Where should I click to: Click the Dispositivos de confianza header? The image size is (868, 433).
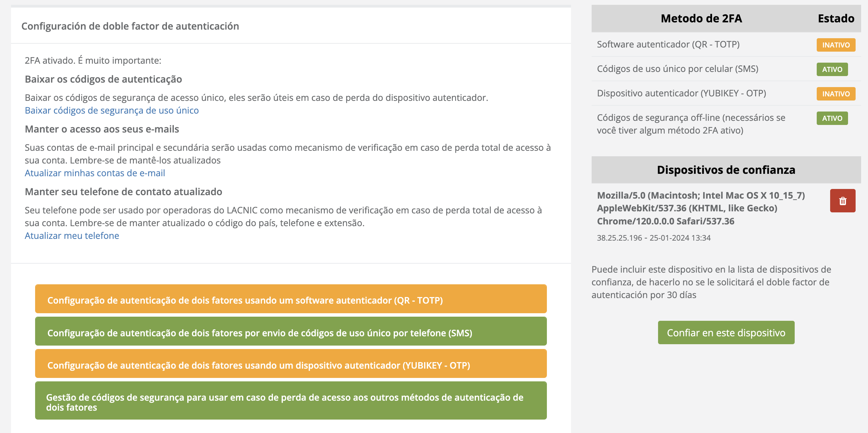tap(726, 170)
